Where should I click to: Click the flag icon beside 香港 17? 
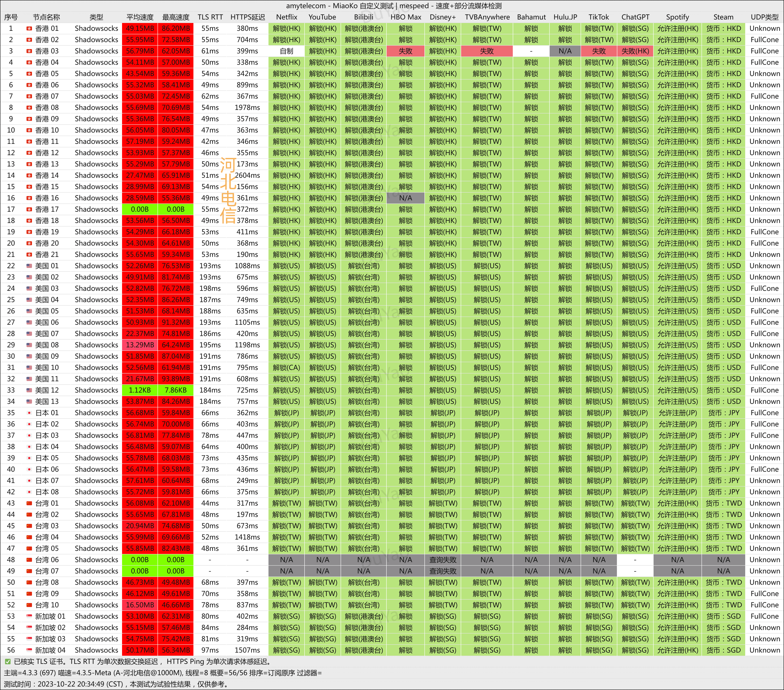(x=29, y=209)
